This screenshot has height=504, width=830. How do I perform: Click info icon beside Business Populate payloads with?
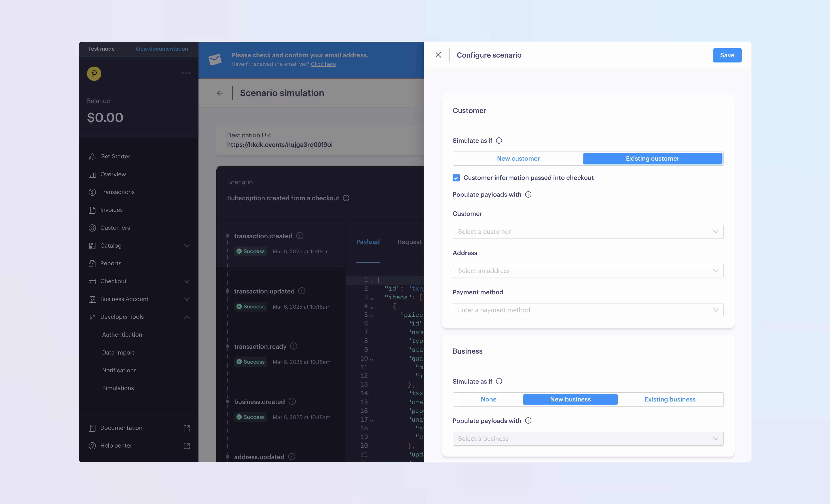(528, 421)
